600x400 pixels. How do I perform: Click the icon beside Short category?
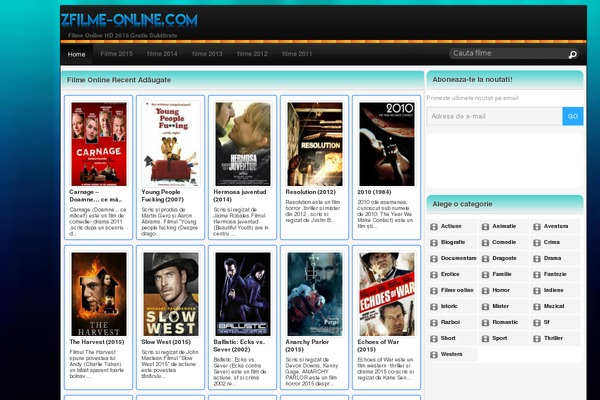click(434, 339)
